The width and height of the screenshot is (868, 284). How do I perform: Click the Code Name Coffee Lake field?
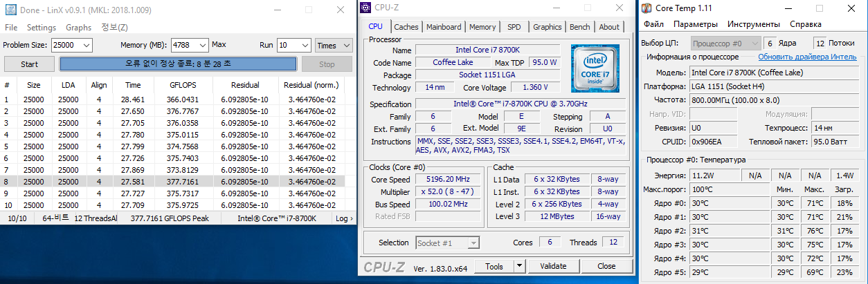point(453,62)
